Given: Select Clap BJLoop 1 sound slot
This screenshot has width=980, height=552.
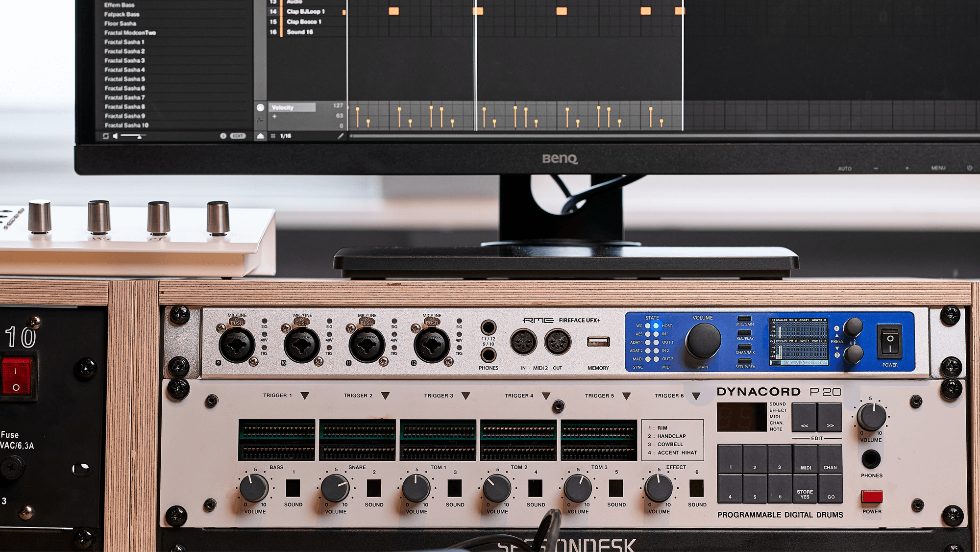Looking at the screenshot, I should click(x=306, y=11).
